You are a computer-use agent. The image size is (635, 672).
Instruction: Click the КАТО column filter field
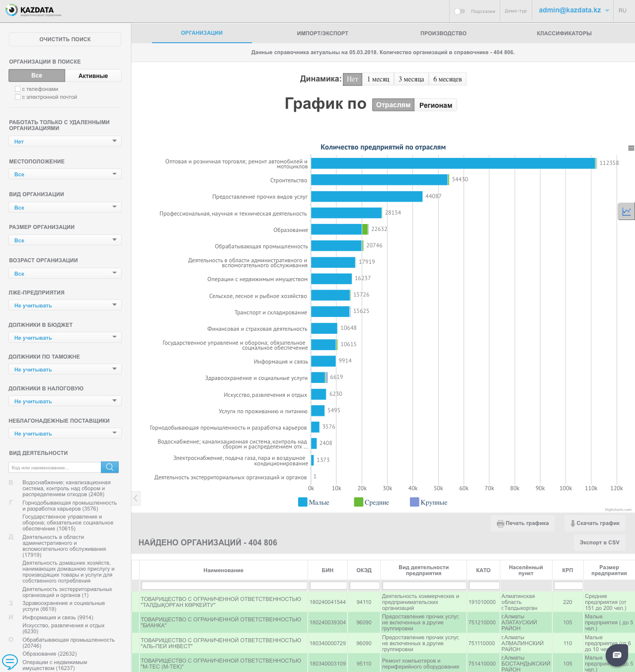(484, 586)
